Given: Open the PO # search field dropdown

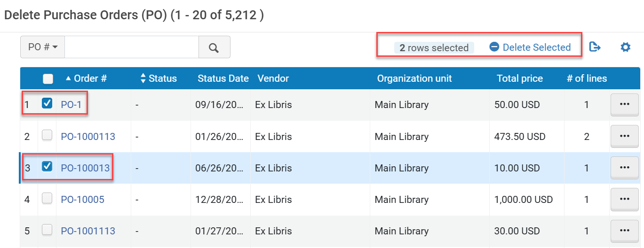Looking at the screenshot, I should (43, 47).
